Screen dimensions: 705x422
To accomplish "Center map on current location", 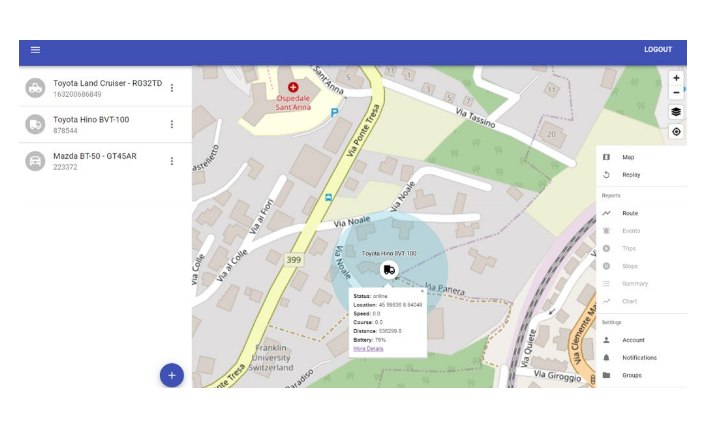I will pos(676,132).
